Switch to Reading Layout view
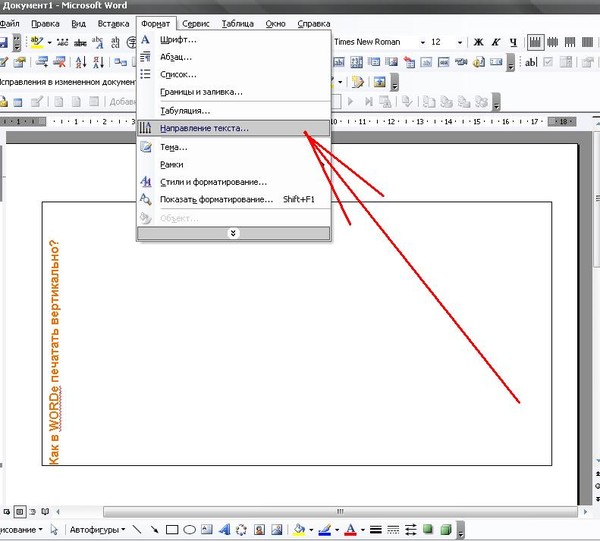Screen dimensions: 600x541 coord(45,512)
